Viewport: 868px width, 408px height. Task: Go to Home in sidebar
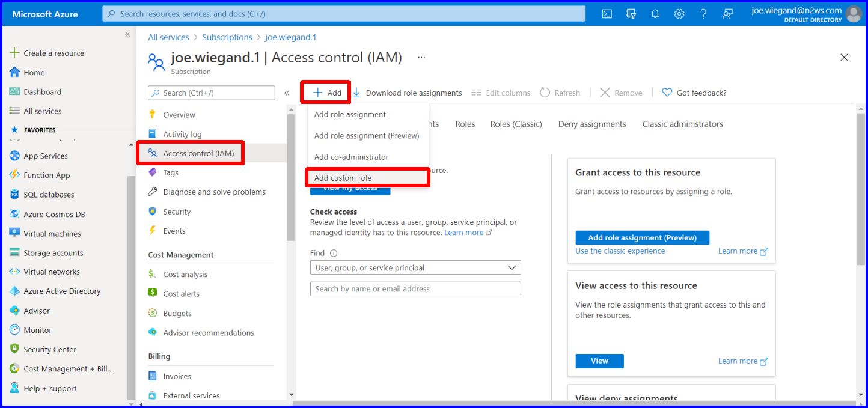coord(27,73)
